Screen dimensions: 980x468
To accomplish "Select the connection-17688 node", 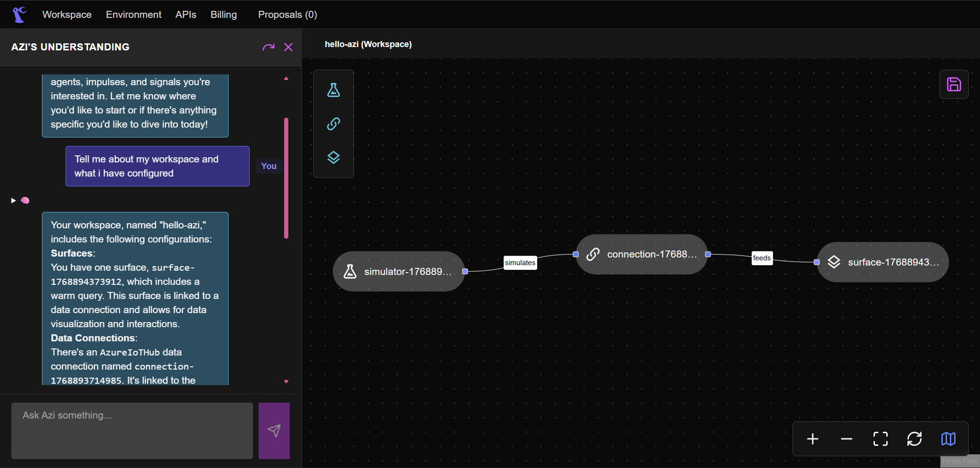I will [x=642, y=254].
